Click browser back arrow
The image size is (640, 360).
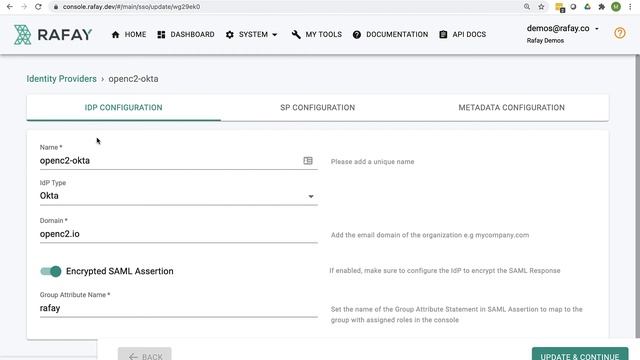[x=10, y=7]
